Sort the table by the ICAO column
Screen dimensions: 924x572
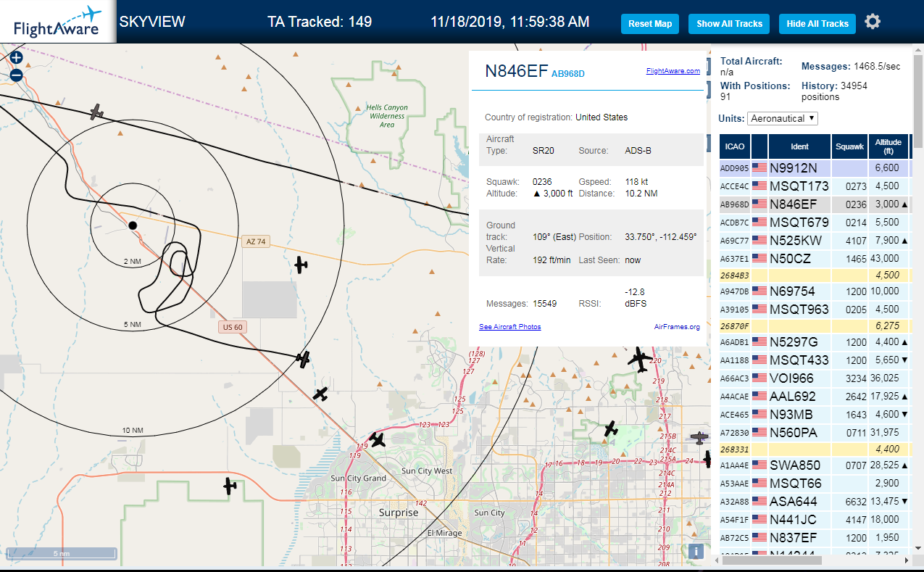coord(735,146)
